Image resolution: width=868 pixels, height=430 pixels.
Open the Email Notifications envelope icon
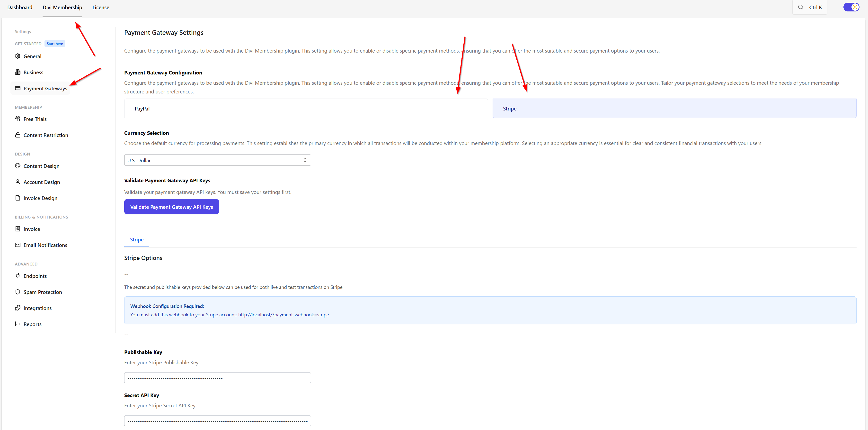18,245
